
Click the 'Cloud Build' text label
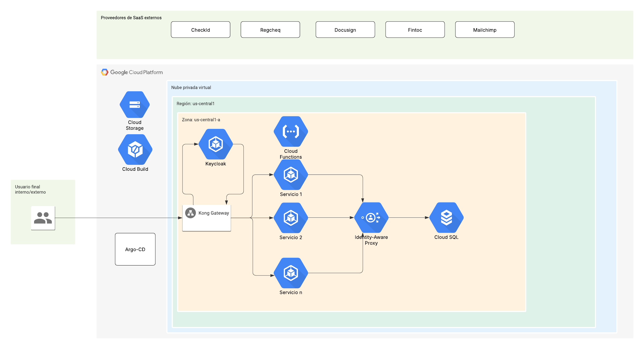tap(135, 169)
